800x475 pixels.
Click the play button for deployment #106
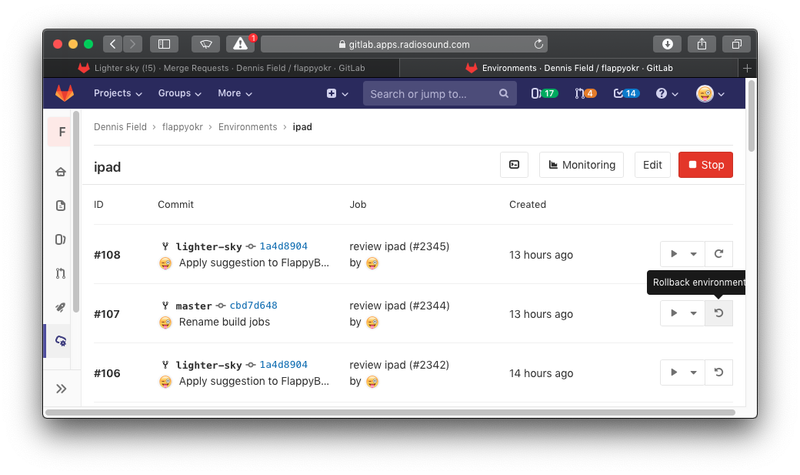(x=674, y=373)
